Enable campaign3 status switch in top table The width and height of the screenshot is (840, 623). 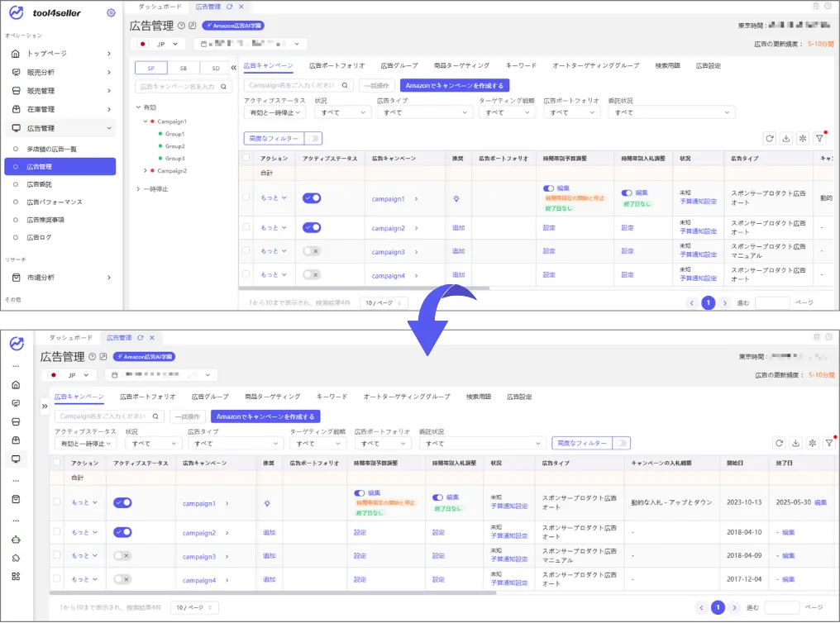coord(312,251)
